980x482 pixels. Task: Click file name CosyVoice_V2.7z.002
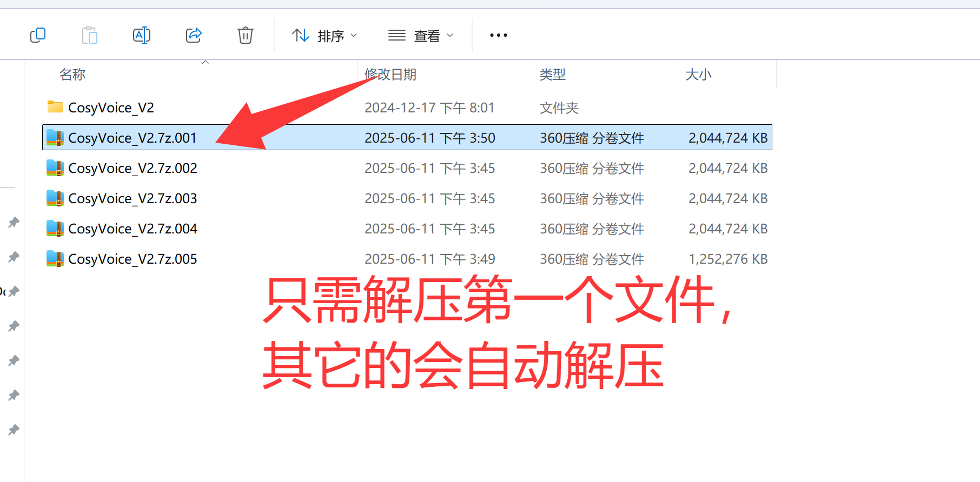click(133, 169)
